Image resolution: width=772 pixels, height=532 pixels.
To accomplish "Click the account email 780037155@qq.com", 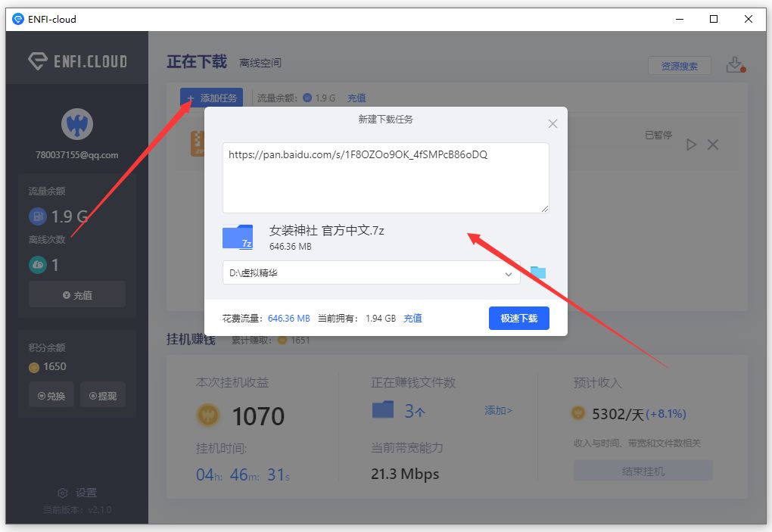I will [x=76, y=155].
